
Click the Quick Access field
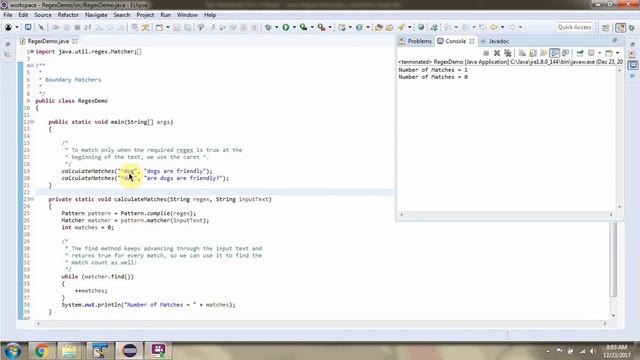(x=574, y=27)
